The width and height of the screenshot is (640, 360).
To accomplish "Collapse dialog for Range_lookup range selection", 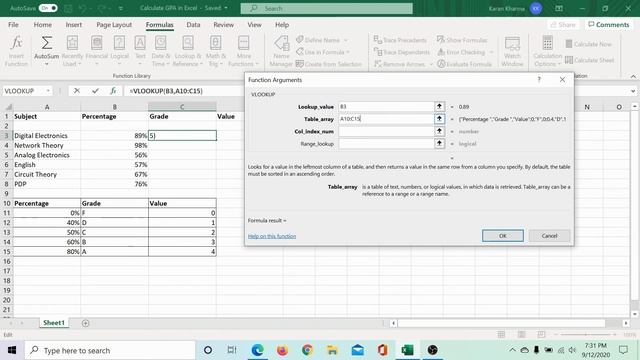I will click(x=439, y=144).
